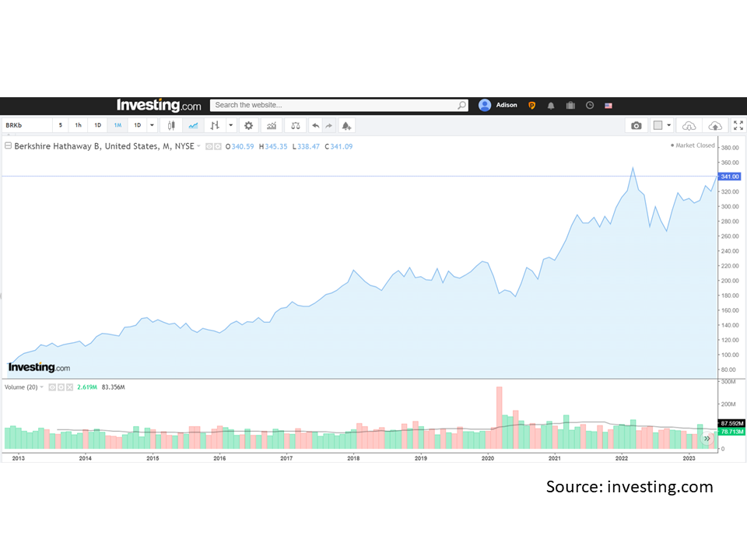Click the 'Volume (20)' indicator label
The height and width of the screenshot is (560, 747).
coord(21,387)
